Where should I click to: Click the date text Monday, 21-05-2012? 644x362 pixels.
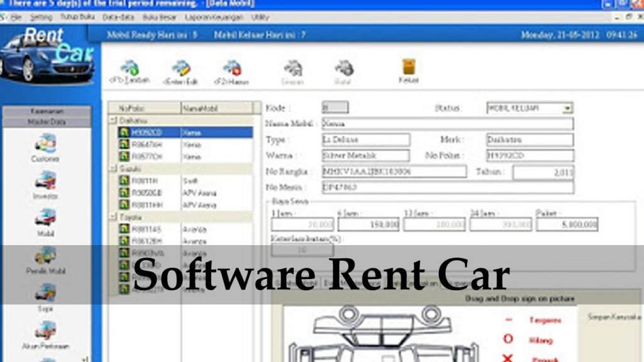tap(560, 35)
